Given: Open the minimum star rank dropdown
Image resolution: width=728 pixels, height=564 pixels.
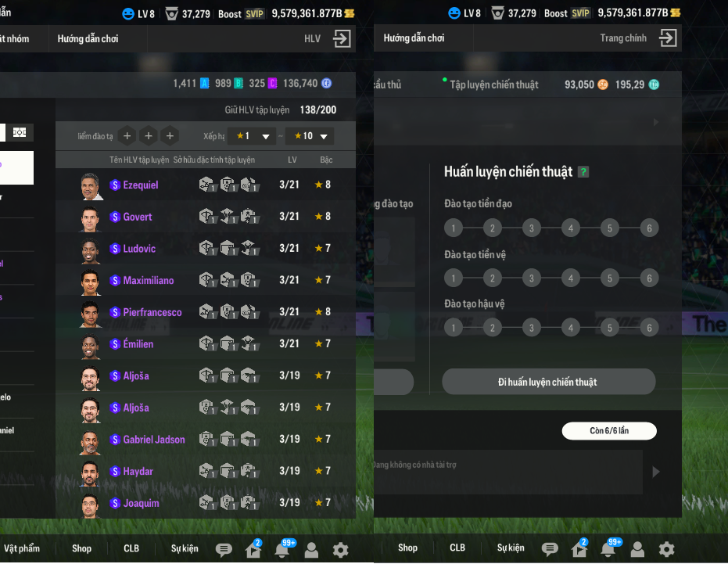Looking at the screenshot, I should click(x=253, y=136).
